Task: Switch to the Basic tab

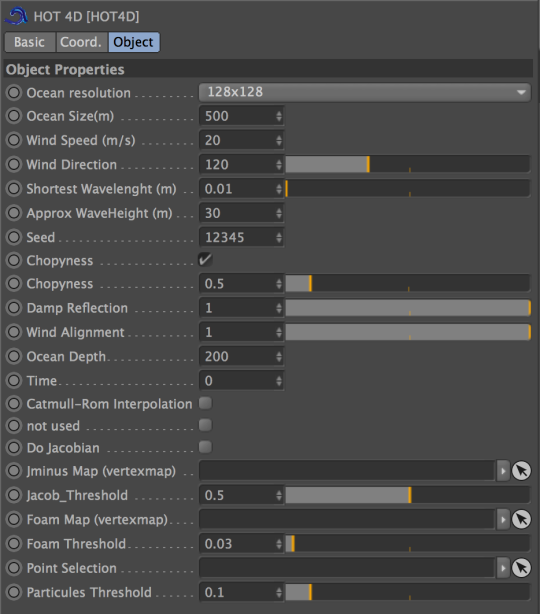Action: (30, 42)
